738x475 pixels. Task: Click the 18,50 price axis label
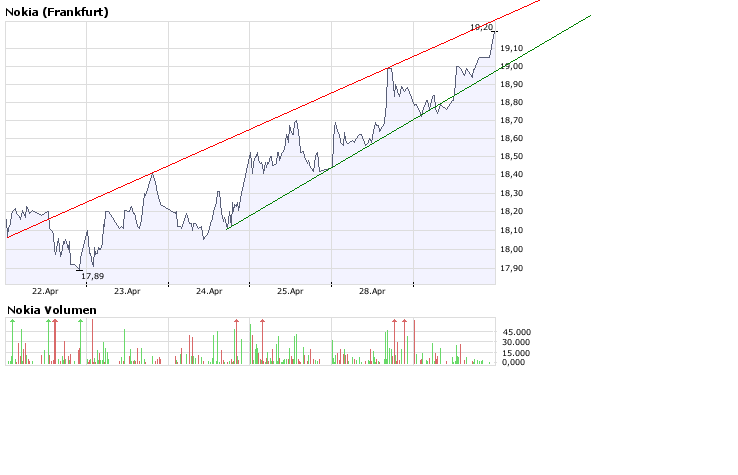point(512,156)
